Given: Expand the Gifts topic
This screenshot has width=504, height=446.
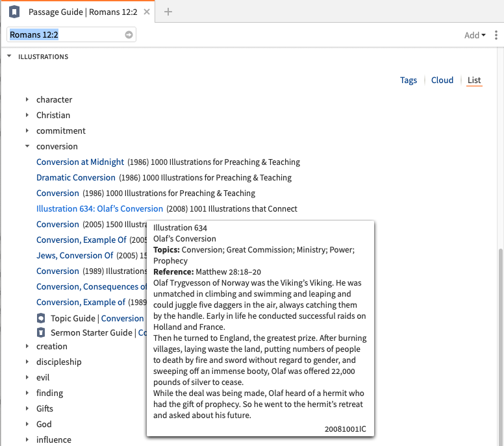Looking at the screenshot, I should [27, 408].
